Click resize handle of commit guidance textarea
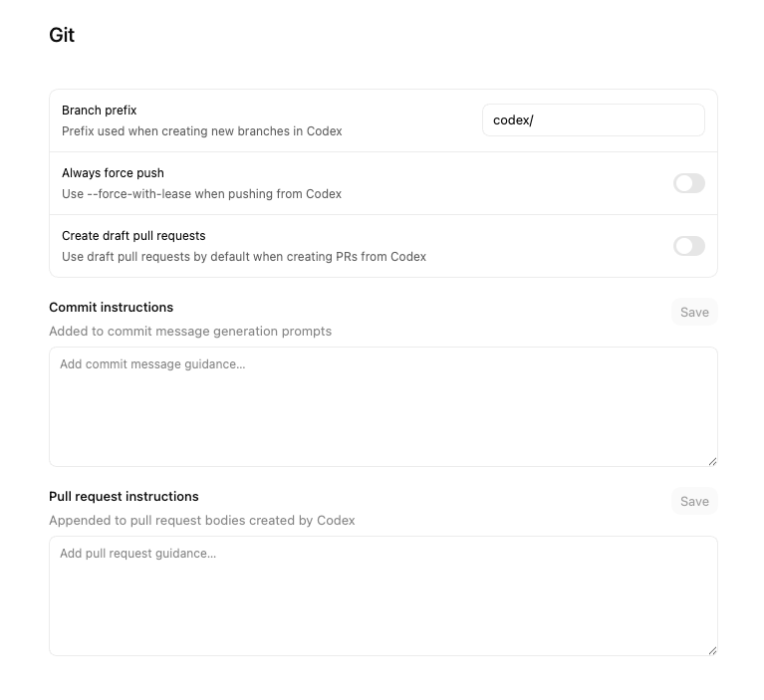Image resolution: width=764 pixels, height=700 pixels. [x=712, y=461]
